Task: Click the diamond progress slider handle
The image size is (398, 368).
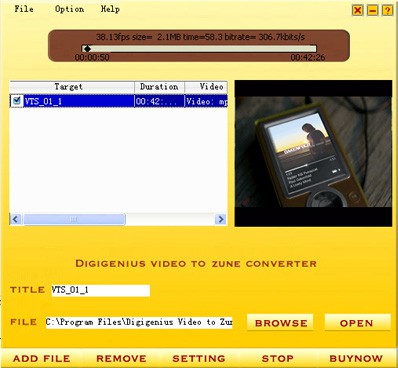Action: (87, 49)
